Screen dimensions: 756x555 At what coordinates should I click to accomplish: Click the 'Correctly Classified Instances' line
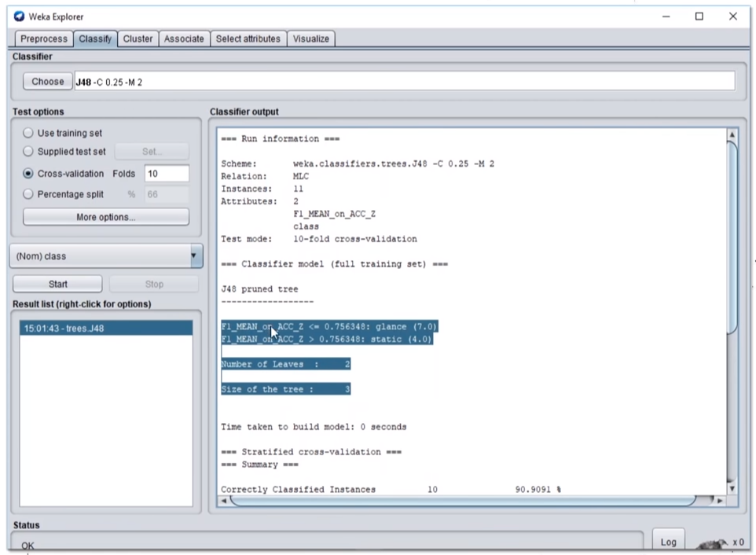click(391, 490)
